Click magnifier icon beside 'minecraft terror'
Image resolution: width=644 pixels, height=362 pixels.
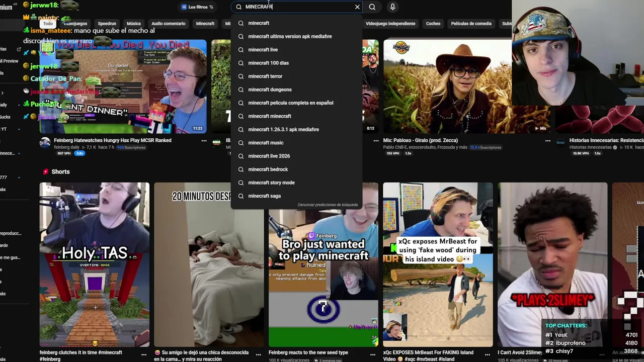tap(241, 76)
